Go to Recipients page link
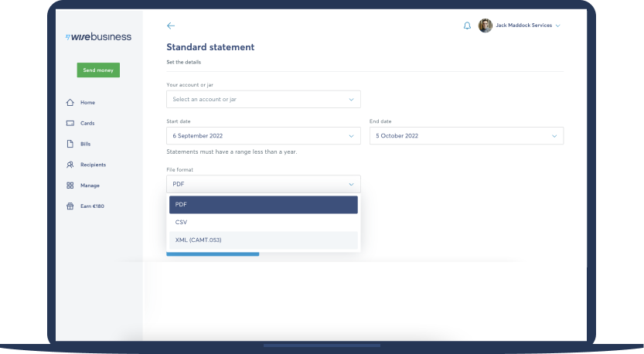 [93, 165]
